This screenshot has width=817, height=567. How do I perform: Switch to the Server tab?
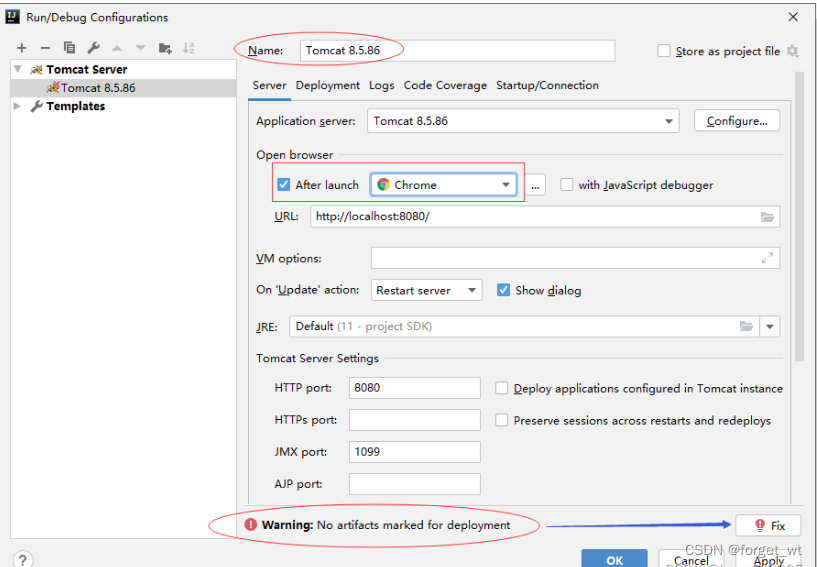tap(269, 85)
